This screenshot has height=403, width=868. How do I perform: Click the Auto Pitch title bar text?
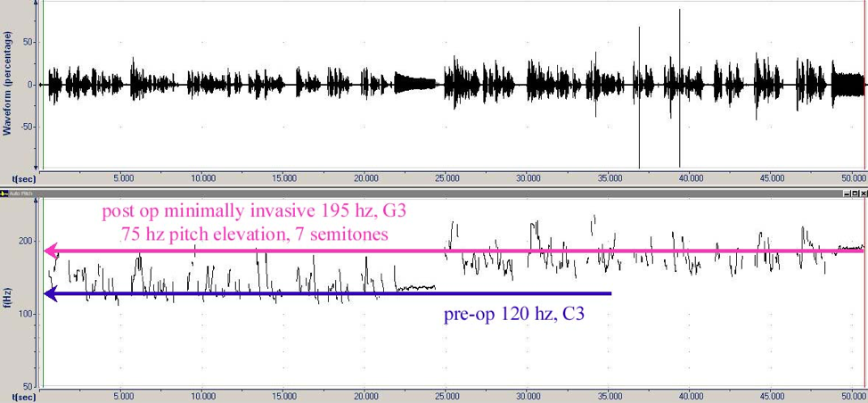[x=20, y=193]
